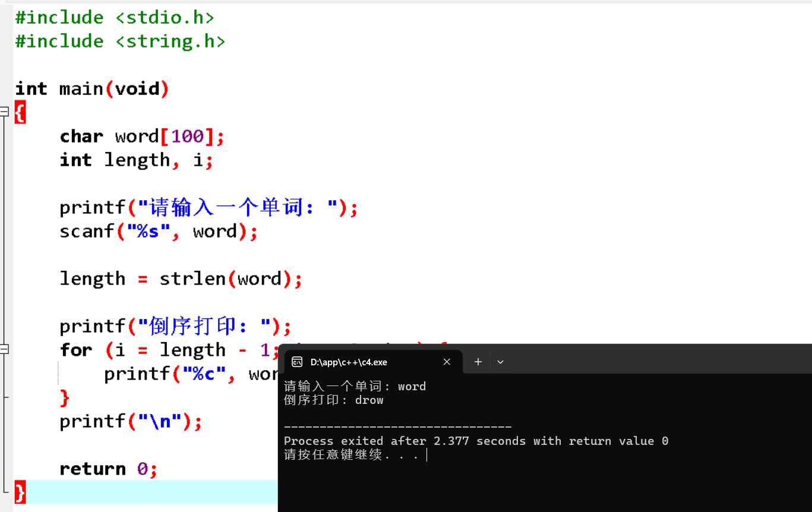Click the terminal icon on c4.exe tab

click(297, 362)
